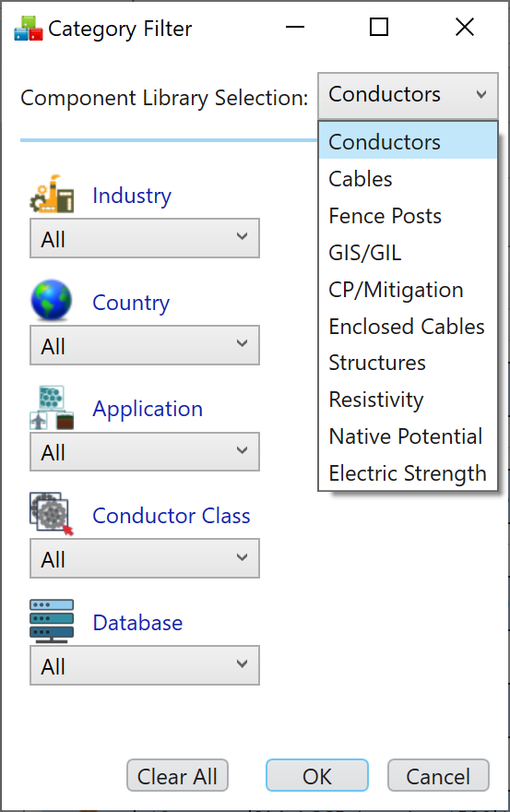Click the Application category icon
Screen dimensions: 510x812
click(52, 408)
